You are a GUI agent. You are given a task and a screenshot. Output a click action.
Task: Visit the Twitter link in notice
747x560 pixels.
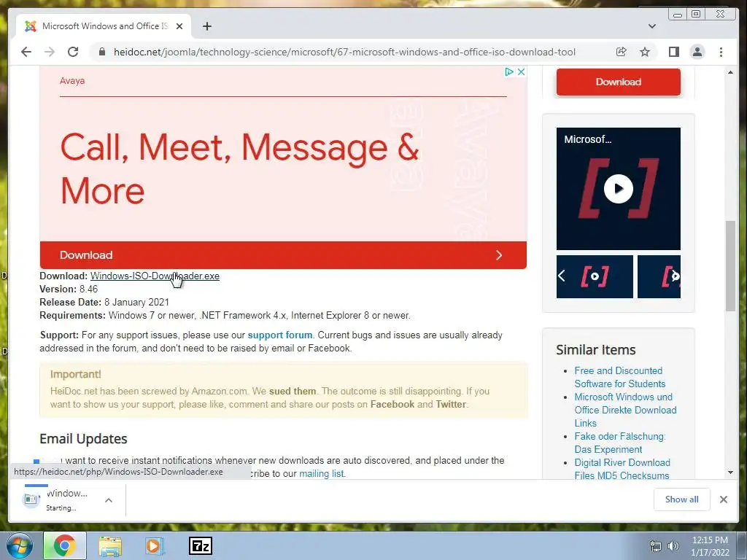click(x=451, y=404)
